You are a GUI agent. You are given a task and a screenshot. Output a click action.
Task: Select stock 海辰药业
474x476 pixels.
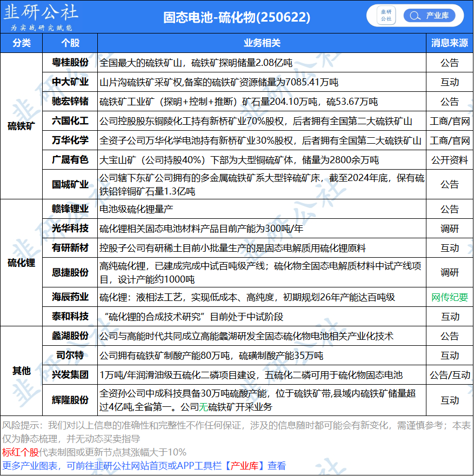coord(70,297)
